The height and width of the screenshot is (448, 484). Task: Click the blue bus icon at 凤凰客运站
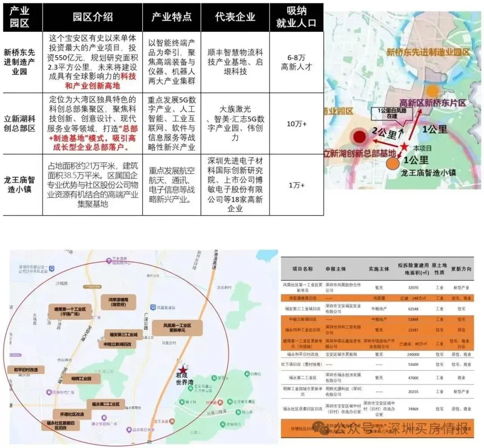(153, 307)
